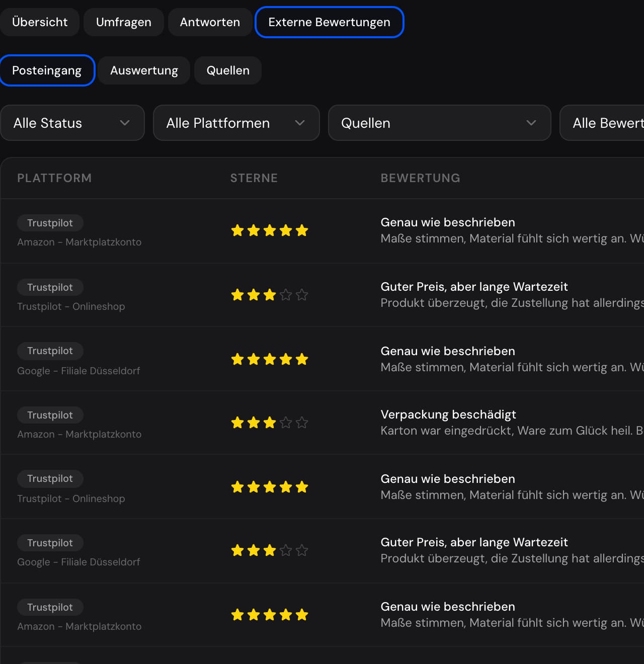The width and height of the screenshot is (644, 664).
Task: Select first 'Google – Filiale Düsseldorf' source label
Action: point(78,371)
